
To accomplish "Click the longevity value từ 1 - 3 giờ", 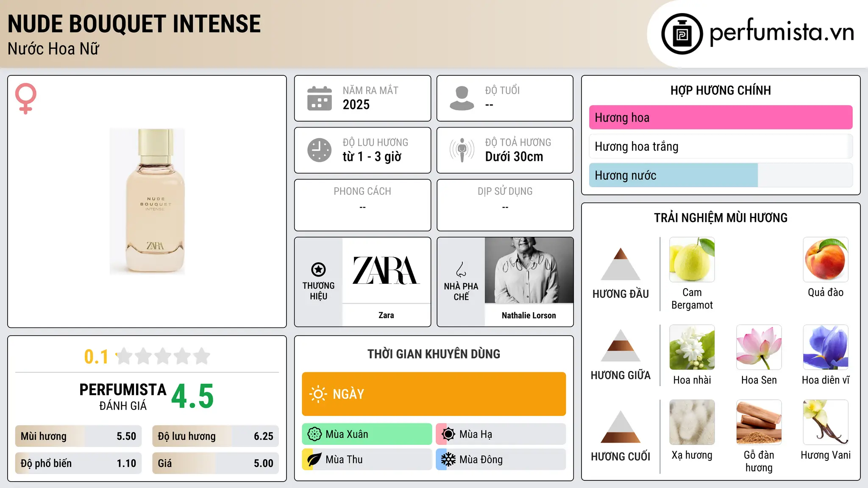I will tap(372, 157).
